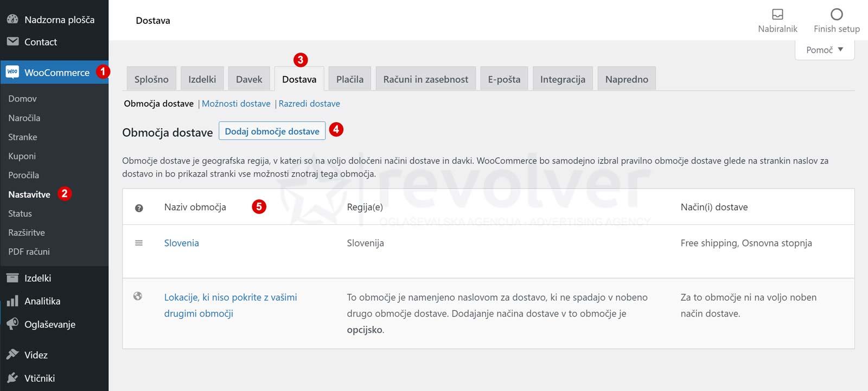This screenshot has height=391, width=868.
Task: Click the Videz menu label
Action: coord(36,355)
